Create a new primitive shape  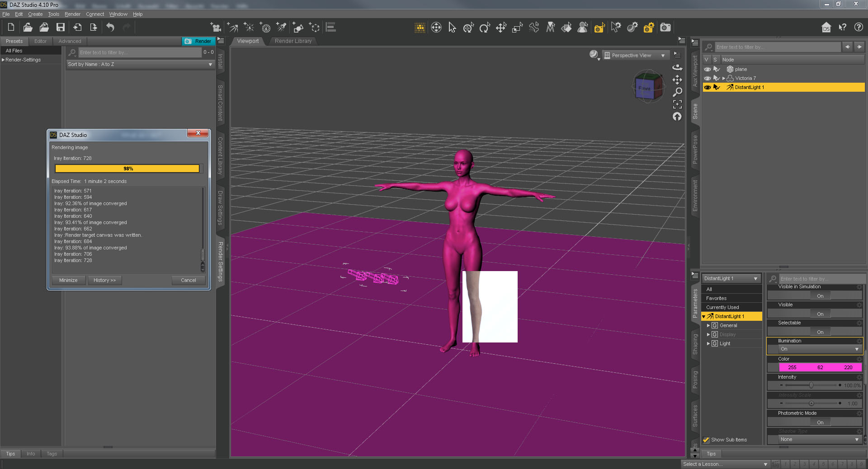tap(298, 28)
